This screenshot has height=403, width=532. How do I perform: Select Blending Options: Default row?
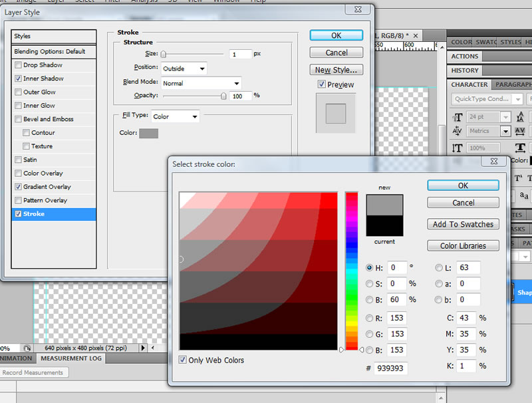(54, 52)
